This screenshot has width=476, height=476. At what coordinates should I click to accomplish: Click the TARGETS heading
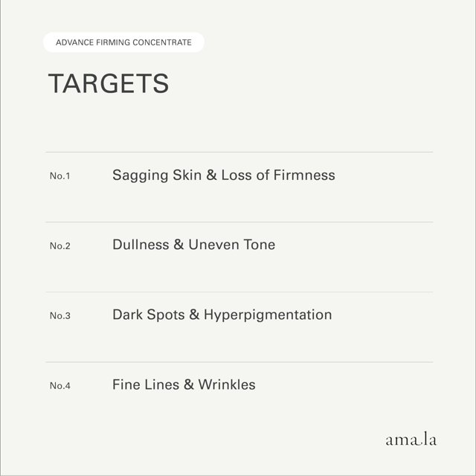(x=109, y=83)
